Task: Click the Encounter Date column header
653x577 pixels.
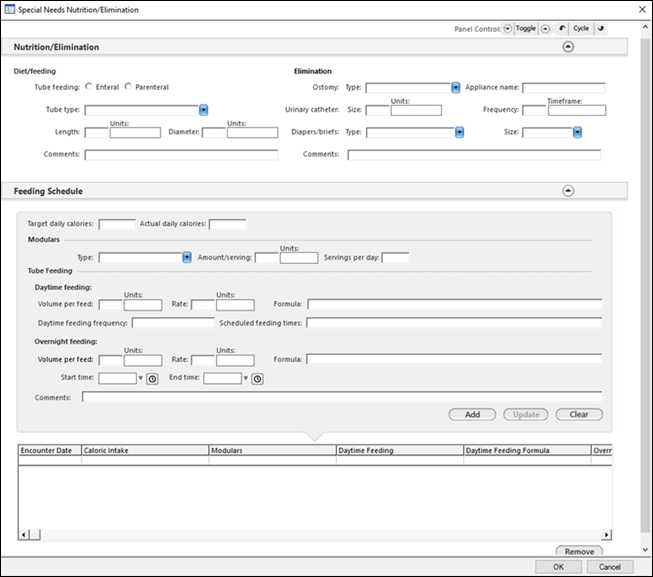Action: click(49, 451)
